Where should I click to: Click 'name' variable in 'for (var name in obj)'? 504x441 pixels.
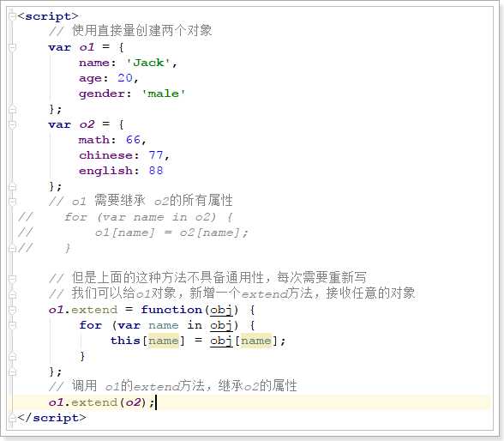pyautogui.click(x=164, y=325)
